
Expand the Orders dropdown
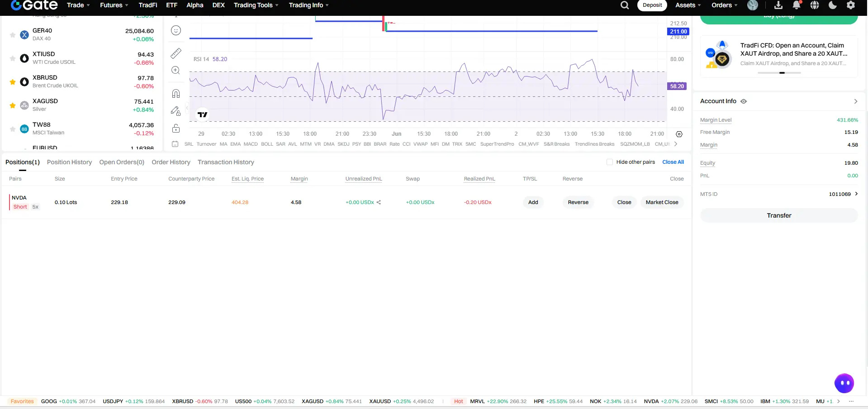click(x=725, y=5)
